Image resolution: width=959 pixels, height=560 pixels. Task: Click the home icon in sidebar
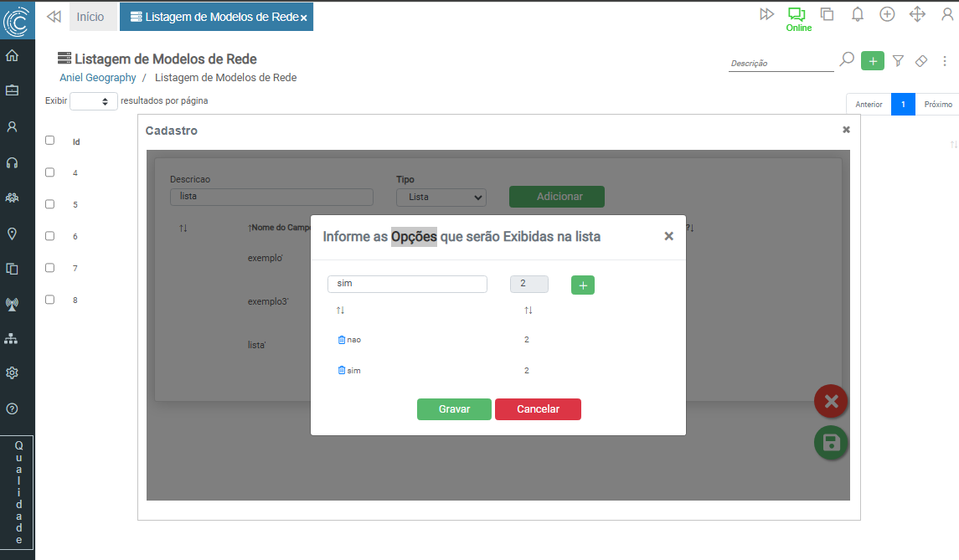13,56
